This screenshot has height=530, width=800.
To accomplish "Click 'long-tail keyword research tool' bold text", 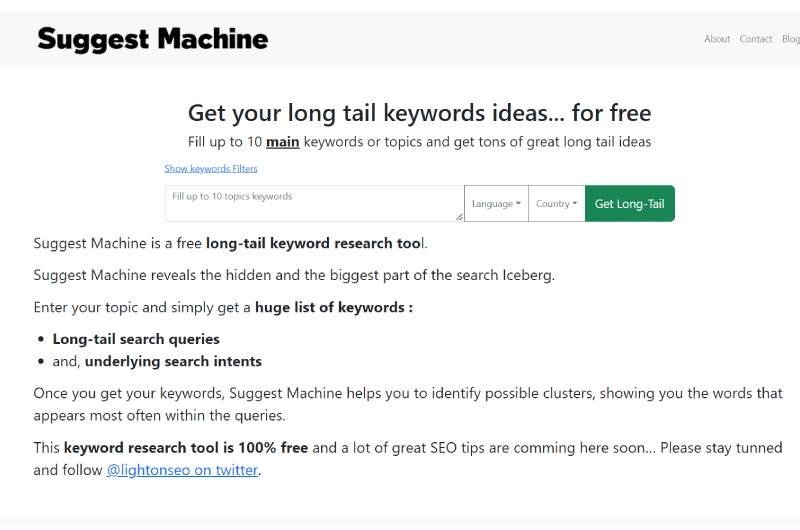I will 314,243.
